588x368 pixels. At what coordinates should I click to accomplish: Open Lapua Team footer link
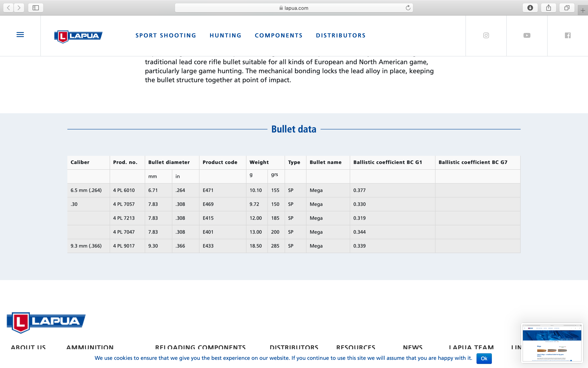[471, 347]
